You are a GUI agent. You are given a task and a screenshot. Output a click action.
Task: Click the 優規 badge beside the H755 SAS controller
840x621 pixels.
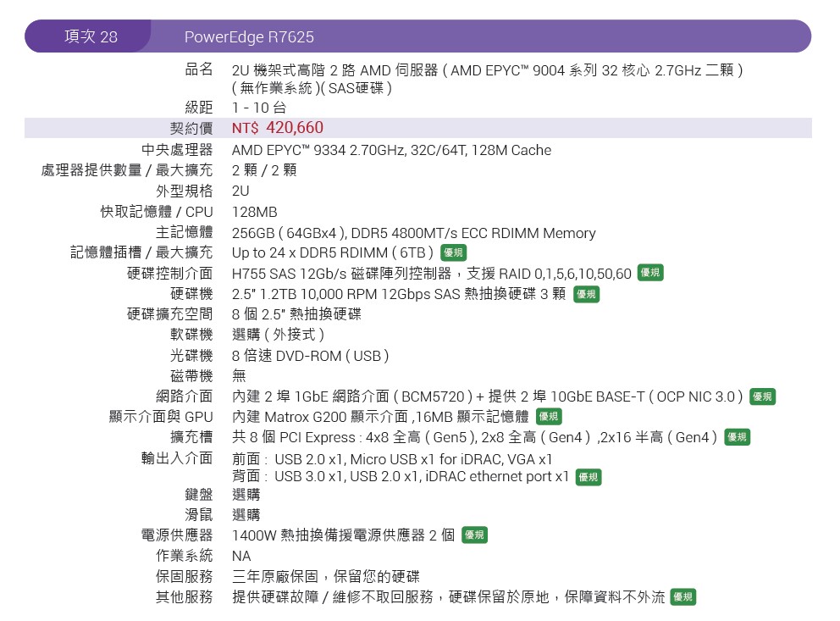(x=650, y=273)
